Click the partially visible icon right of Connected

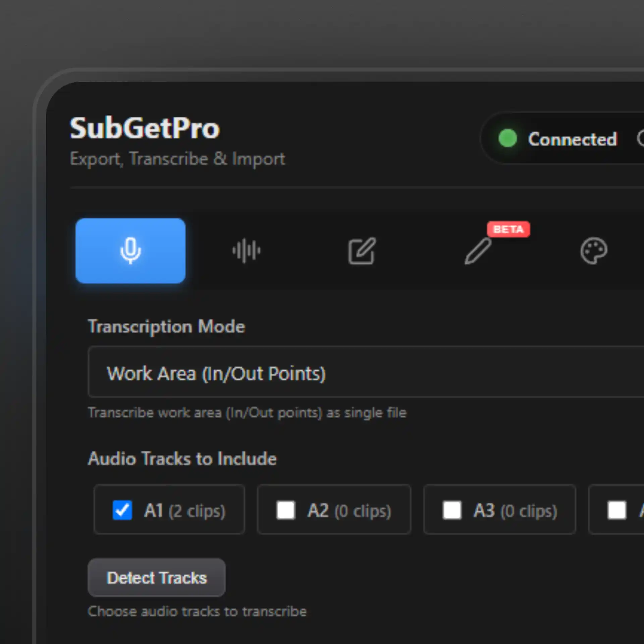(x=641, y=138)
